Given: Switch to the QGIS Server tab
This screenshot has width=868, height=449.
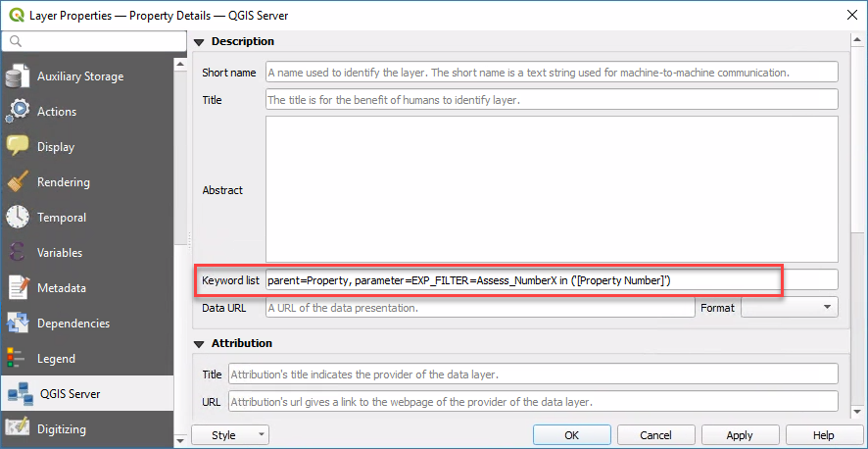Looking at the screenshot, I should coord(69,394).
